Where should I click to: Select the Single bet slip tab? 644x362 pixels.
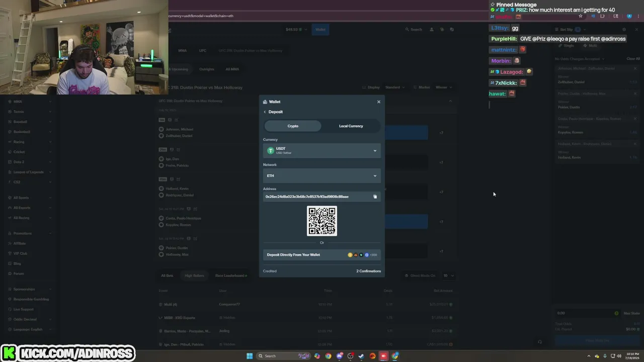[567, 46]
